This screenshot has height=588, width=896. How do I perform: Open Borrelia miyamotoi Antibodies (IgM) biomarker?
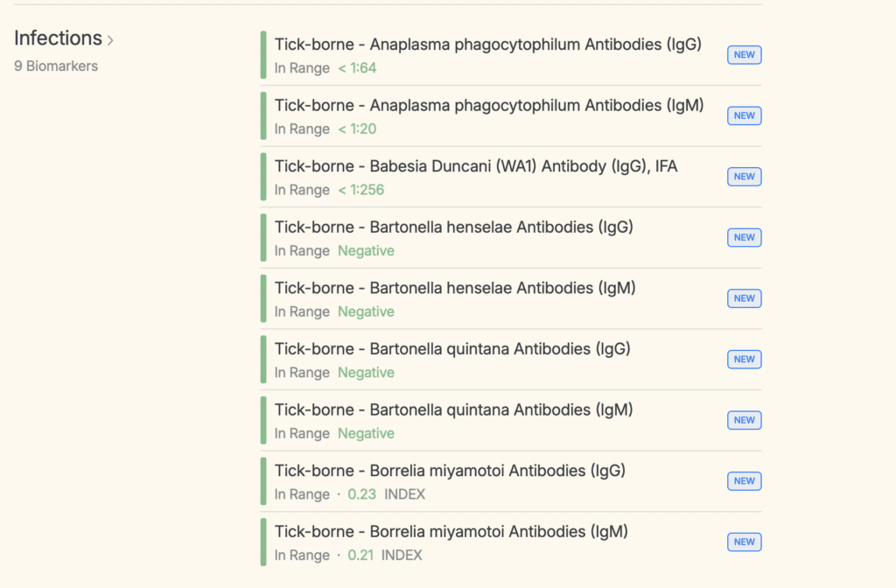[x=451, y=532]
